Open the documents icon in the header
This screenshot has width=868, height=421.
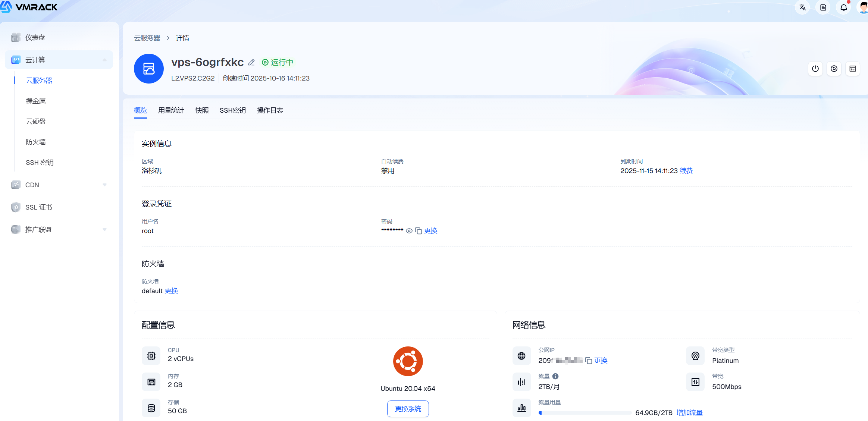(x=823, y=7)
